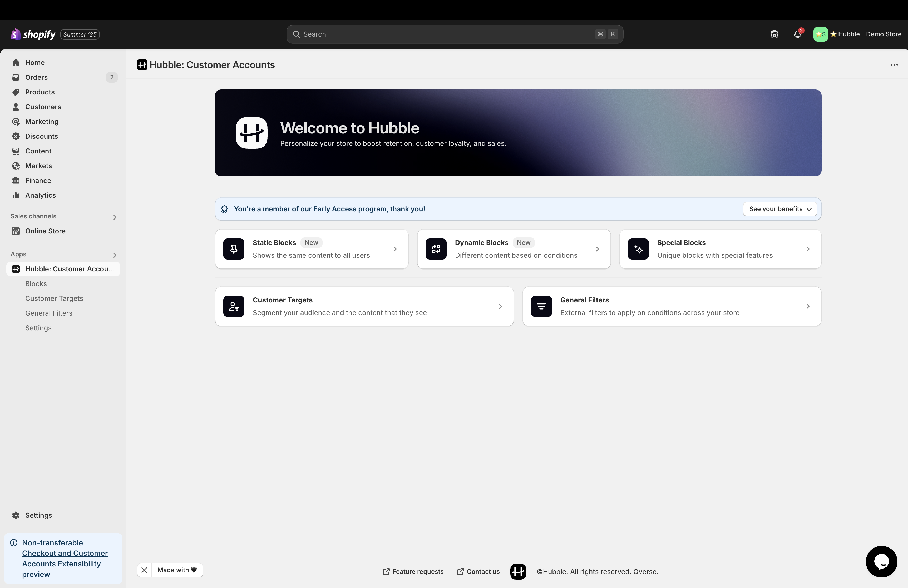The image size is (908, 588).
Task: Click the Static Blocks pin icon
Action: [234, 249]
